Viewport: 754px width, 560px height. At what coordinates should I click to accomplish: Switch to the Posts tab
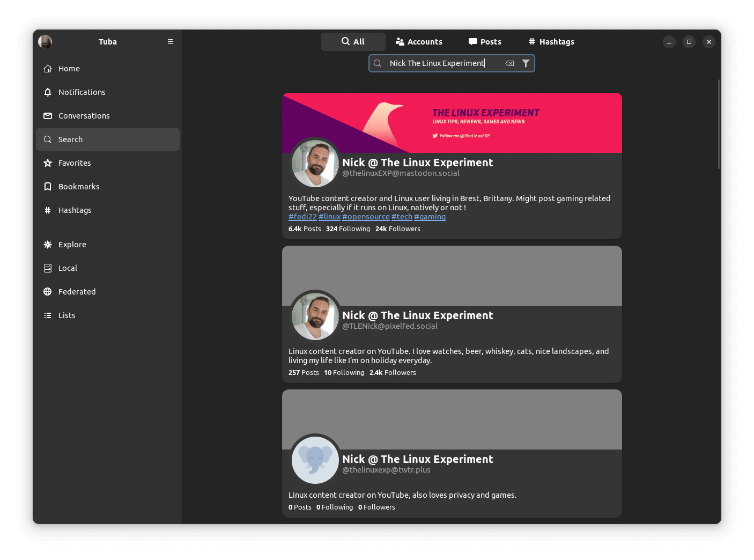[x=484, y=41]
